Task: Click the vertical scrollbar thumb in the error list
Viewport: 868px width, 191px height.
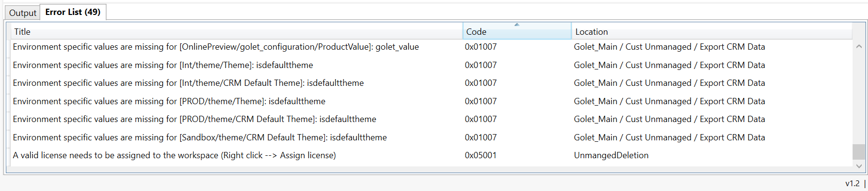Action: (859, 151)
